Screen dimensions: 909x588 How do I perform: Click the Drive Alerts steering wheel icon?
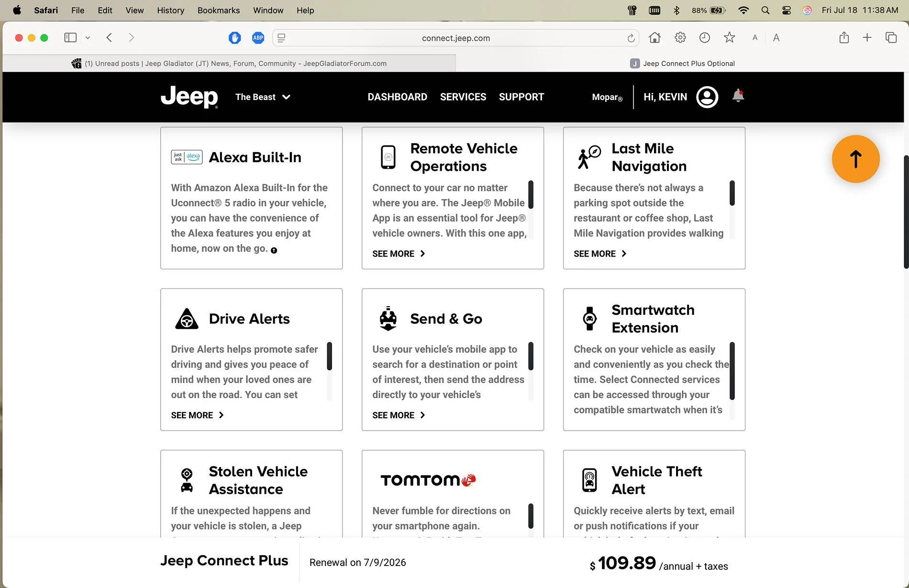[187, 319]
